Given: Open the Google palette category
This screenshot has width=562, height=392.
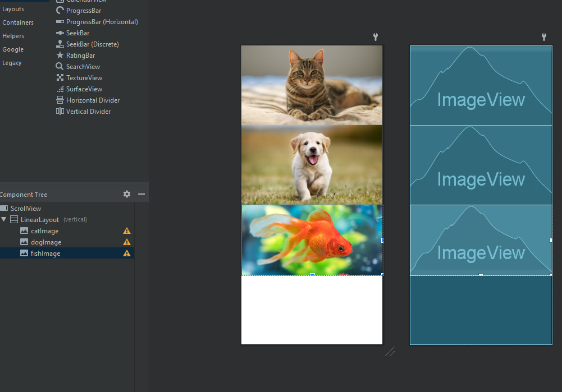Looking at the screenshot, I should tap(13, 49).
